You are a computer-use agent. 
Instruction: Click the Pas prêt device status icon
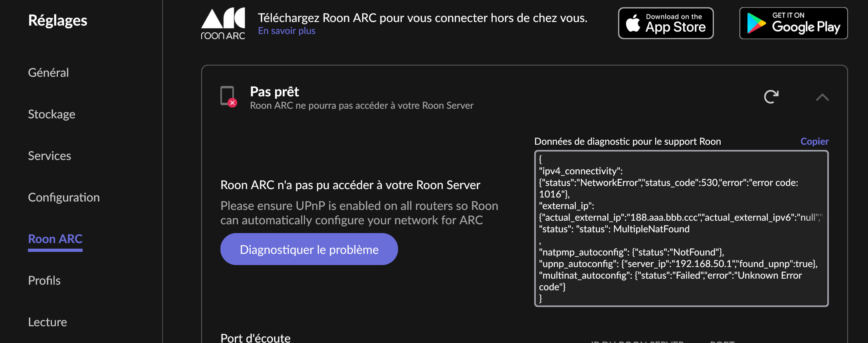point(228,97)
